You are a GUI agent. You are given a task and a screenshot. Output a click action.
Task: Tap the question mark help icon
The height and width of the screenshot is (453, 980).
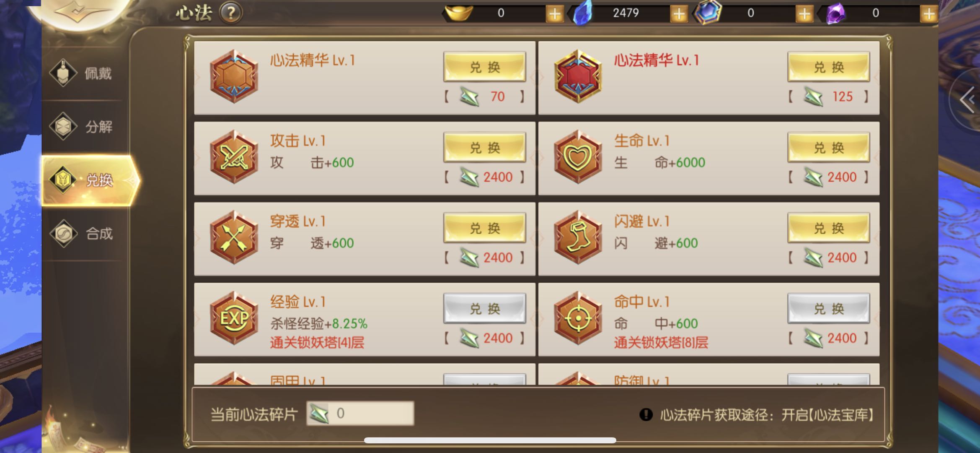[x=230, y=13]
